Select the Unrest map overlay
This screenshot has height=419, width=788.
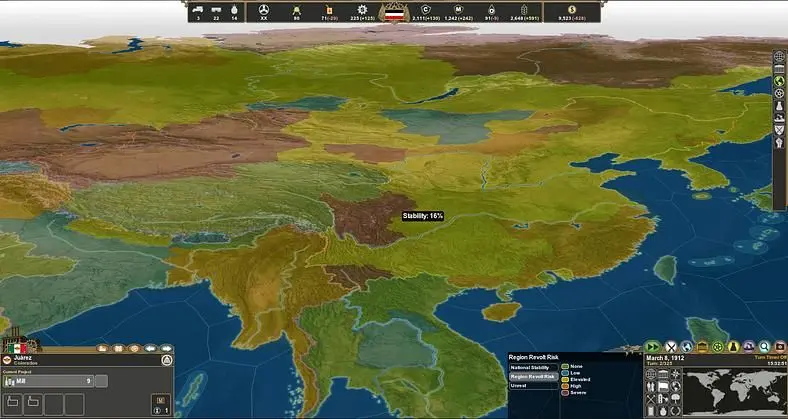tap(534, 385)
